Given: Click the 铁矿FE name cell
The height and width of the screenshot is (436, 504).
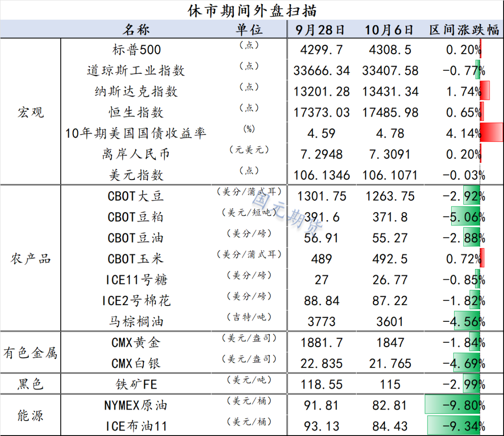Looking at the screenshot, I should (x=136, y=384).
